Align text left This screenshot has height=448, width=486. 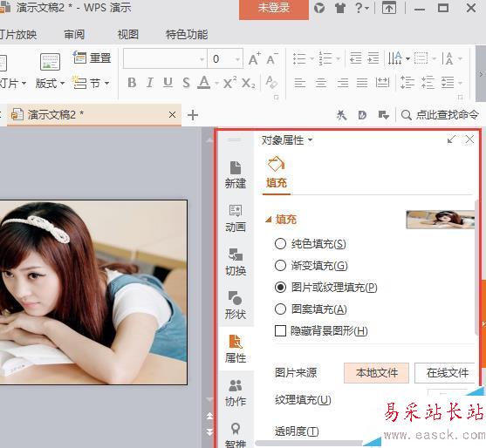(x=300, y=83)
